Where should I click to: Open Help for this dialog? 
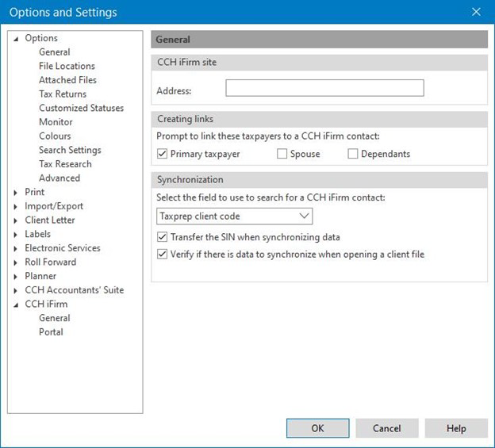[x=456, y=428]
